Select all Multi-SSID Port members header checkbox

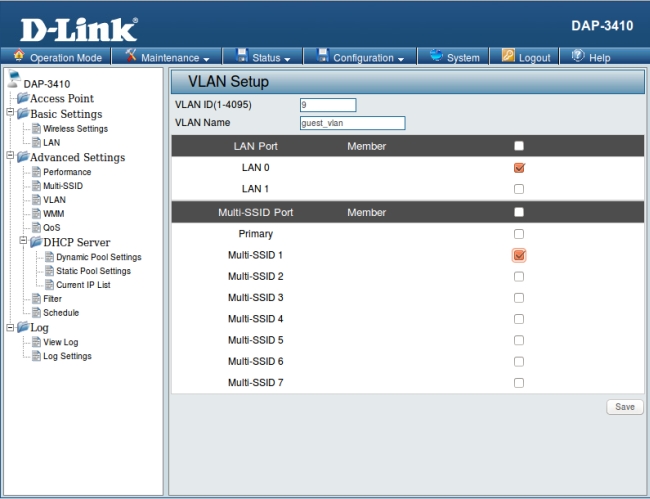tap(519, 212)
